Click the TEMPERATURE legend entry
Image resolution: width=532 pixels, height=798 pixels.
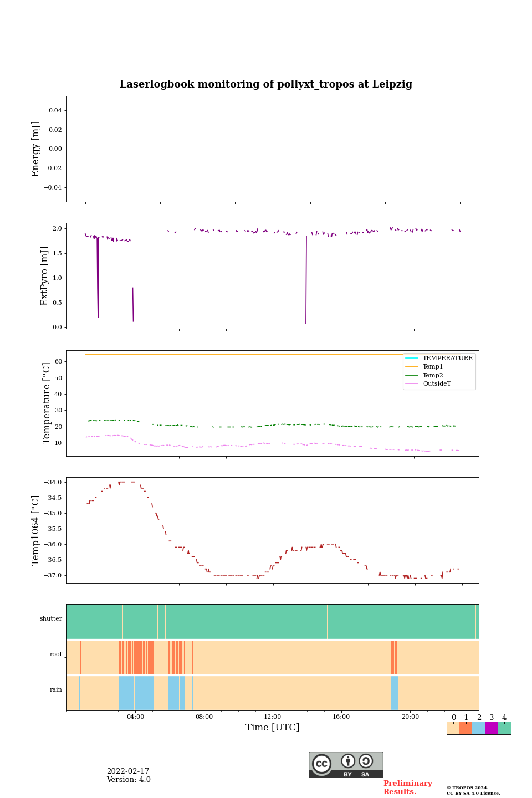[447, 359]
